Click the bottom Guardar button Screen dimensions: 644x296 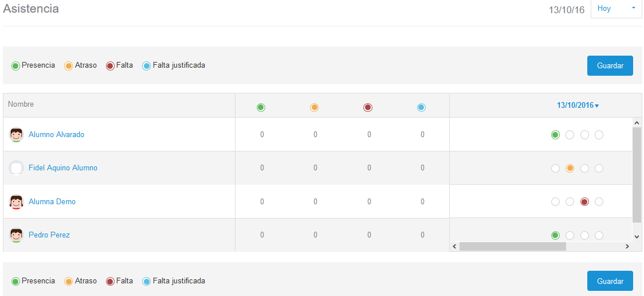tap(610, 281)
